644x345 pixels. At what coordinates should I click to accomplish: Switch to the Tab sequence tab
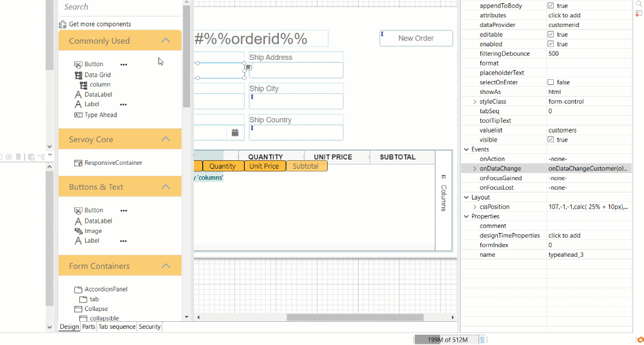point(117,327)
